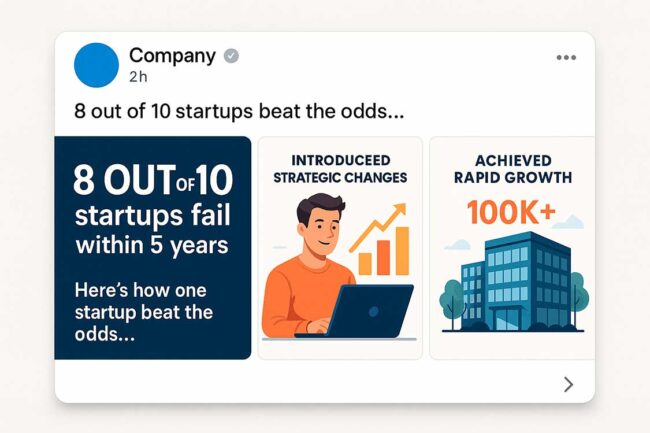
Task: Click "Here's how one startup beat the odds" text
Action: click(x=144, y=312)
